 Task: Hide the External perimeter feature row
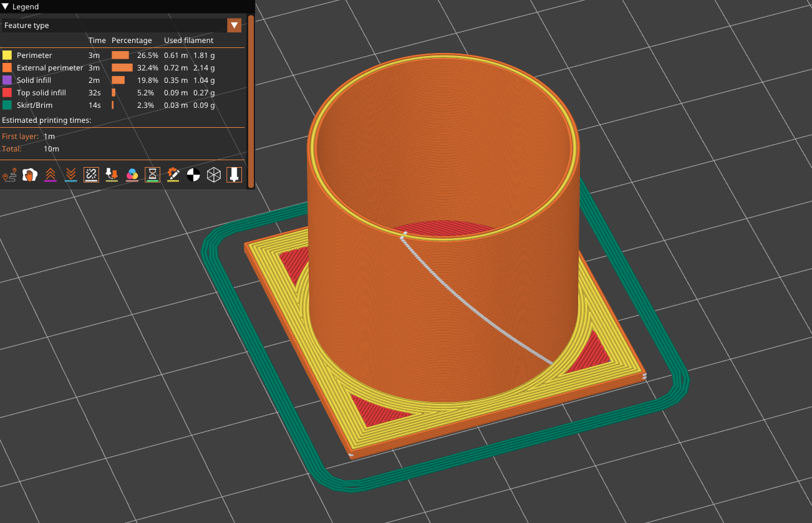point(122,67)
